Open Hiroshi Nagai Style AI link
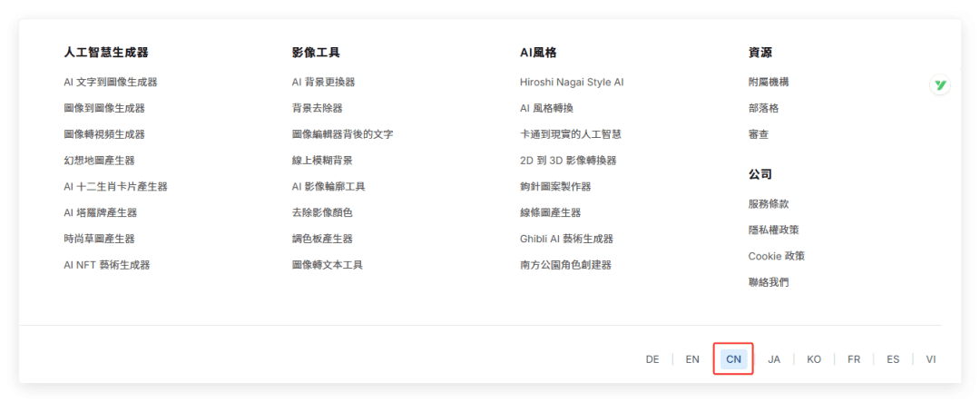980x402 pixels. (572, 82)
